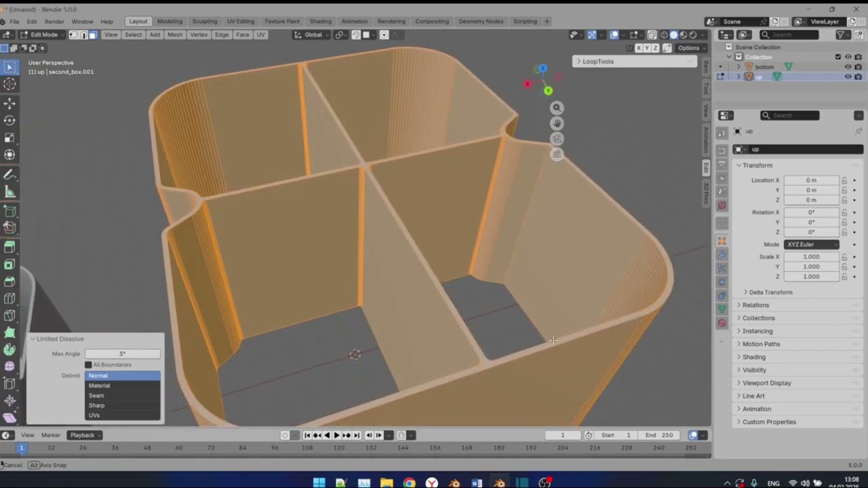Open the Object Data green triangle tab
868x488 pixels.
point(722,309)
